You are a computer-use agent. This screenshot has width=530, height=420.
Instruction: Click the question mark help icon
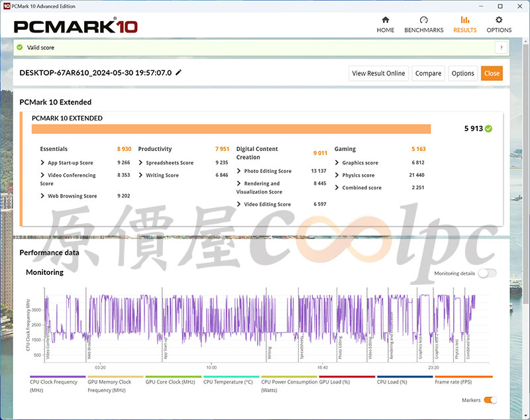[x=502, y=48]
